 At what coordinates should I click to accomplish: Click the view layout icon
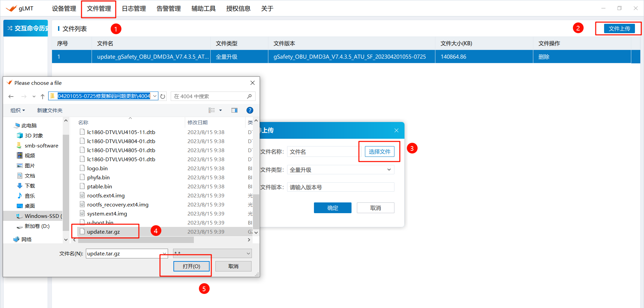(x=212, y=110)
